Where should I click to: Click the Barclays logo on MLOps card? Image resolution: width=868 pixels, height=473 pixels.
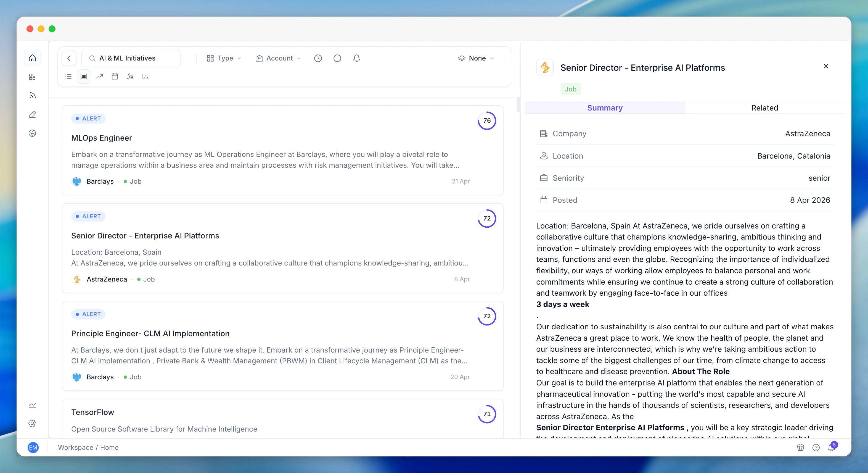77,181
